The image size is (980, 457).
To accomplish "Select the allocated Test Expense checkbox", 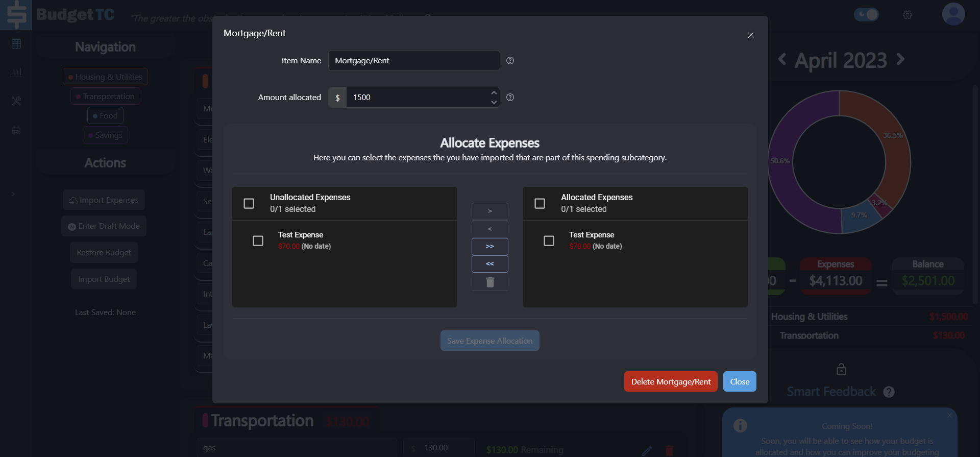I will 549,240.
